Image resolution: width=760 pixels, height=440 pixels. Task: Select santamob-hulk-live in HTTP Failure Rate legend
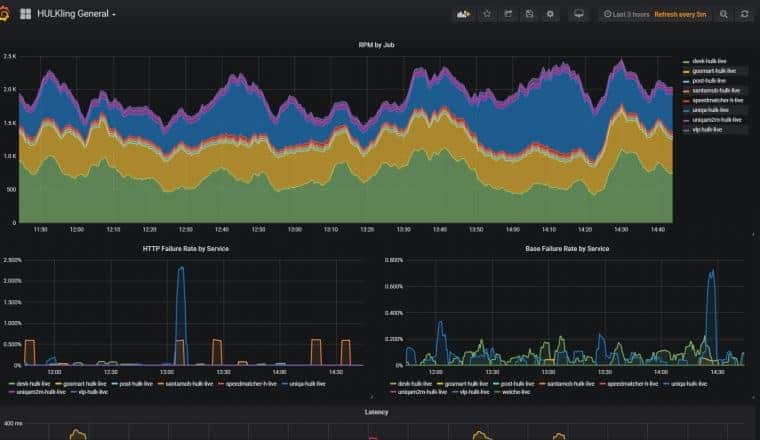tap(189, 384)
